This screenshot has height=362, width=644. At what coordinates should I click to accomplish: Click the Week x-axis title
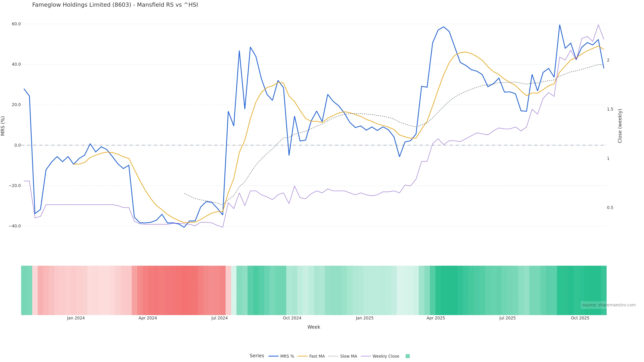pos(314,327)
